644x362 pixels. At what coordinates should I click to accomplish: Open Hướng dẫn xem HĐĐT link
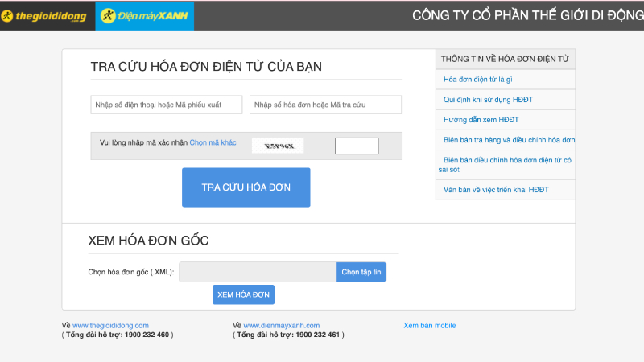pyautogui.click(x=481, y=119)
